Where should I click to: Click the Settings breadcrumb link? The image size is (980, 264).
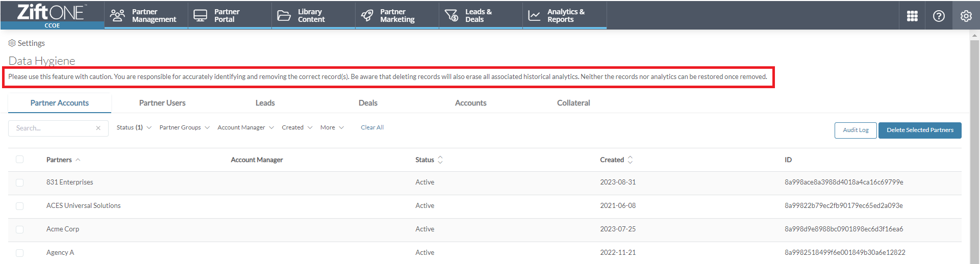point(31,43)
